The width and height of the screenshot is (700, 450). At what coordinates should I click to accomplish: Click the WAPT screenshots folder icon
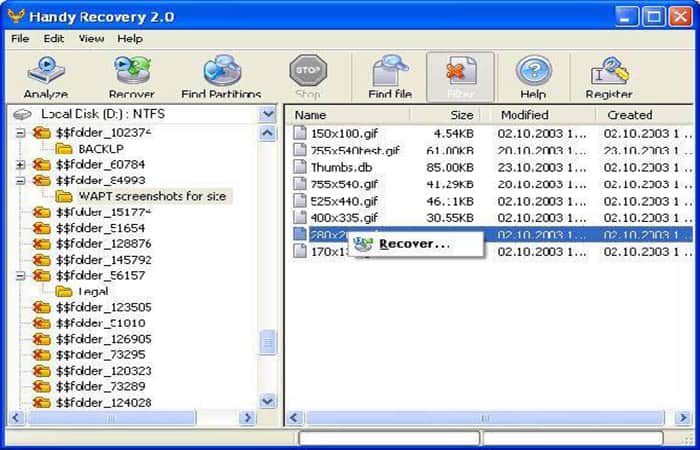pyautogui.click(x=64, y=196)
